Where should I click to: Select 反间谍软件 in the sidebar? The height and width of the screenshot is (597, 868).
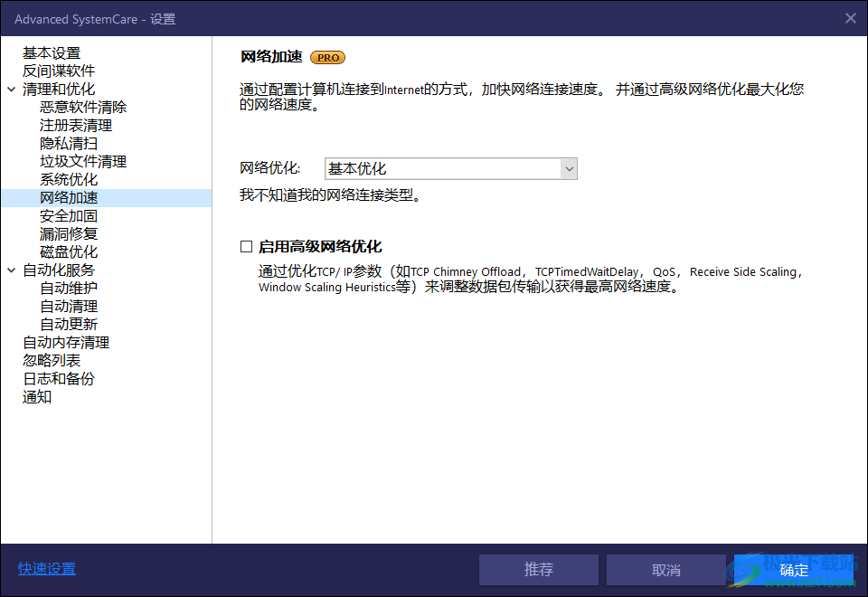59,71
